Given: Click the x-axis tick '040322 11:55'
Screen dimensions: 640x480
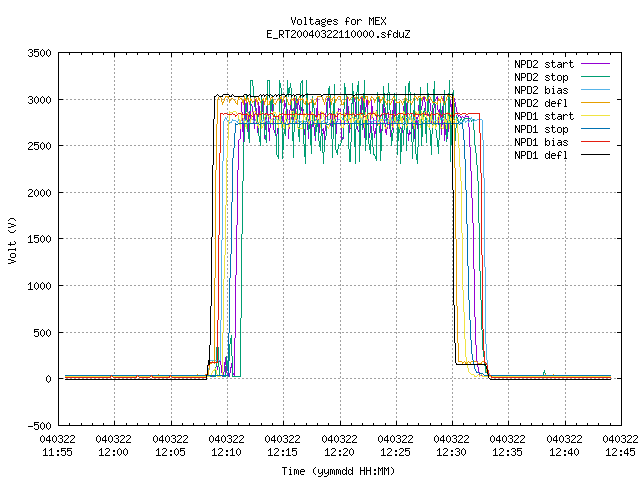Looking at the screenshot, I should pyautogui.click(x=58, y=446).
